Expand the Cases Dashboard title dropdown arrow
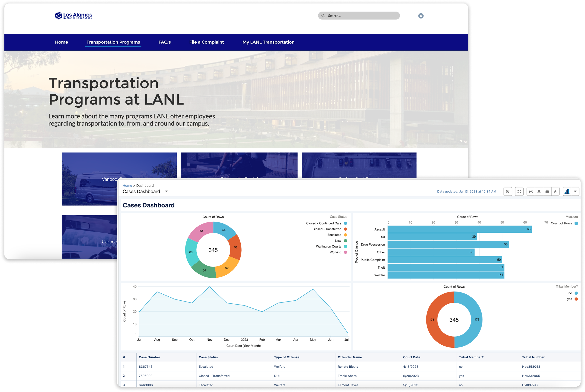 (166, 192)
